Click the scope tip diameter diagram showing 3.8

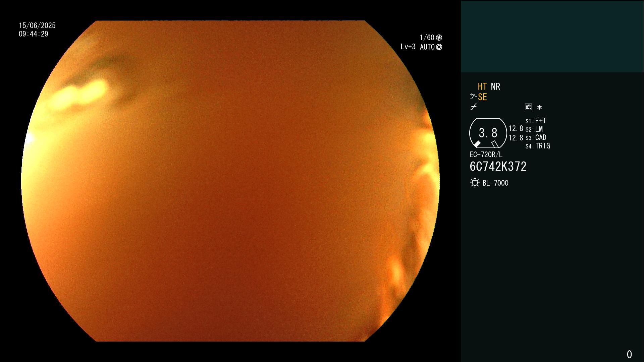(488, 133)
